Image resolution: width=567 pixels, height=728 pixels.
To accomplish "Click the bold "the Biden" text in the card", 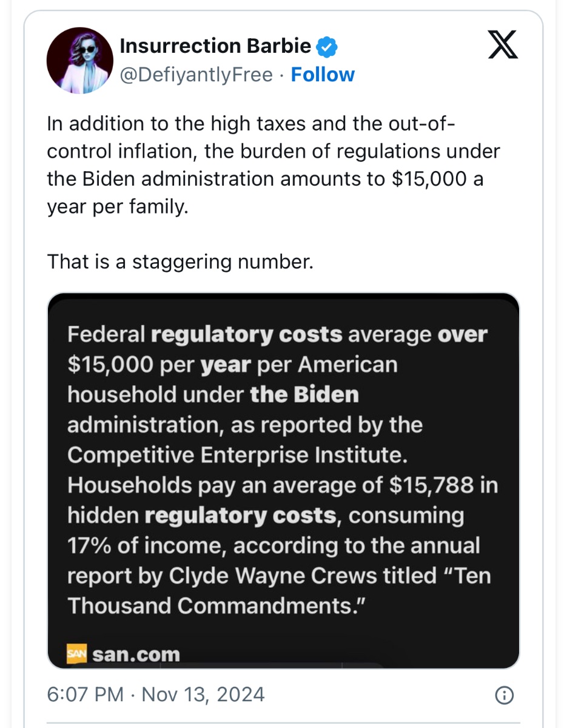I will [304, 395].
